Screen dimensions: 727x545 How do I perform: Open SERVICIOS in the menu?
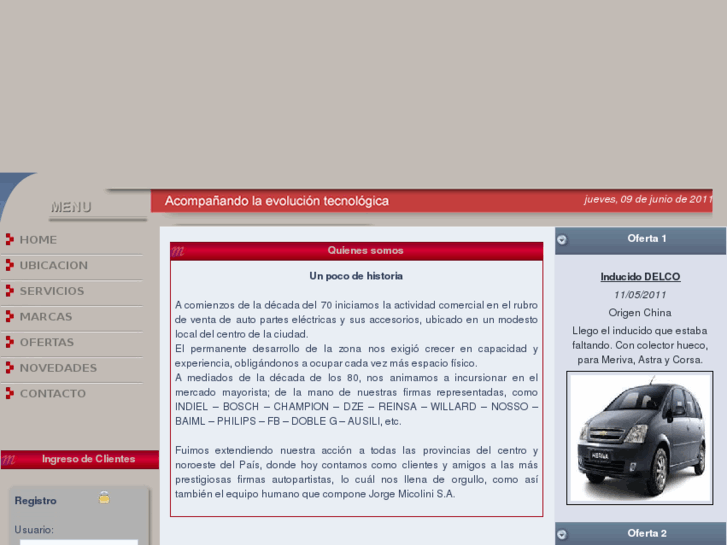(x=52, y=291)
